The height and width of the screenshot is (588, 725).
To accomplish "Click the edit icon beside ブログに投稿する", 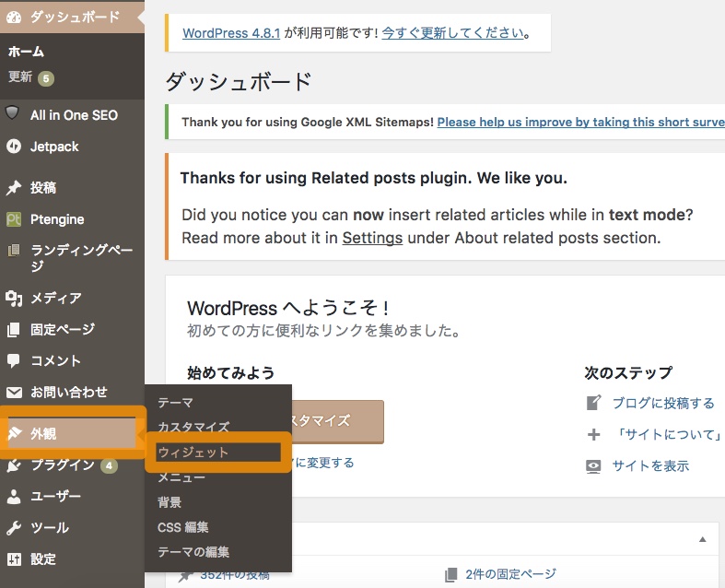I will coord(593,403).
